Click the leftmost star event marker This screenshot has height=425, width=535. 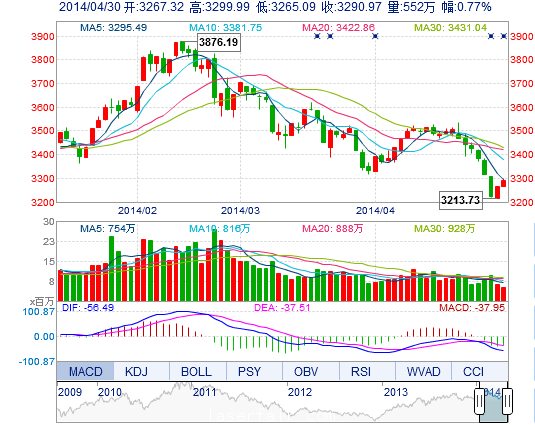[x=317, y=36]
